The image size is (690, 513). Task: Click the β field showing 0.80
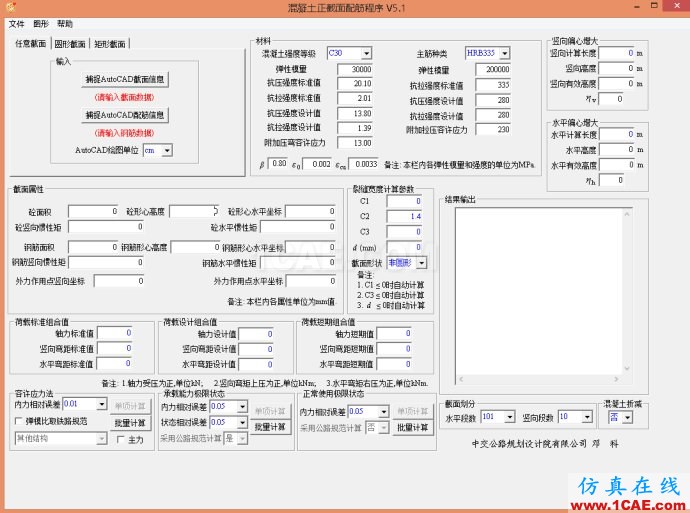pos(279,164)
